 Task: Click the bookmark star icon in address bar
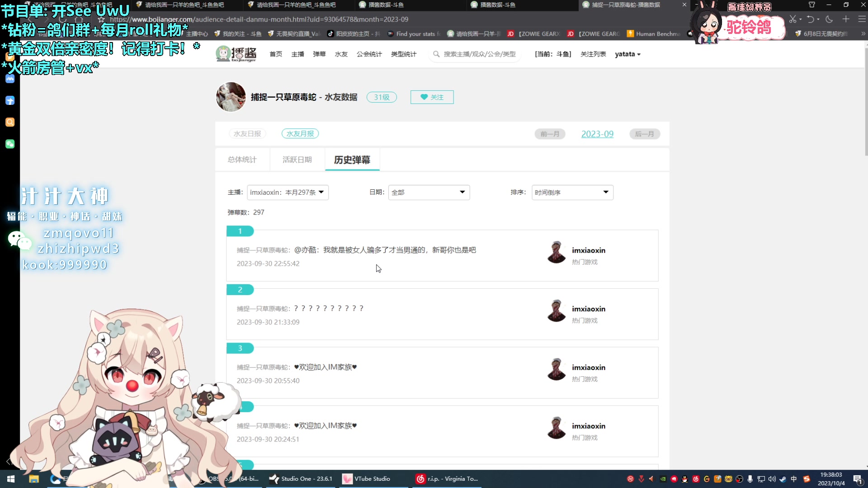pos(101,19)
